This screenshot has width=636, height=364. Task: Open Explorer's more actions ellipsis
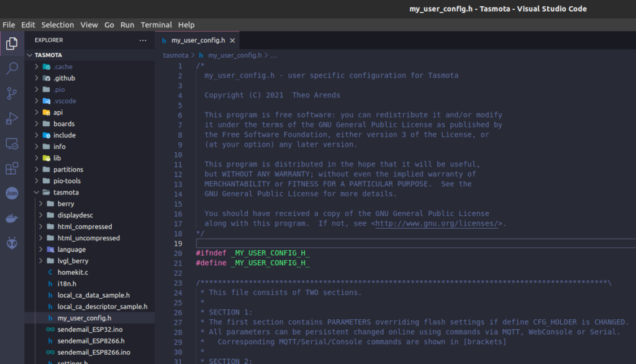point(143,40)
